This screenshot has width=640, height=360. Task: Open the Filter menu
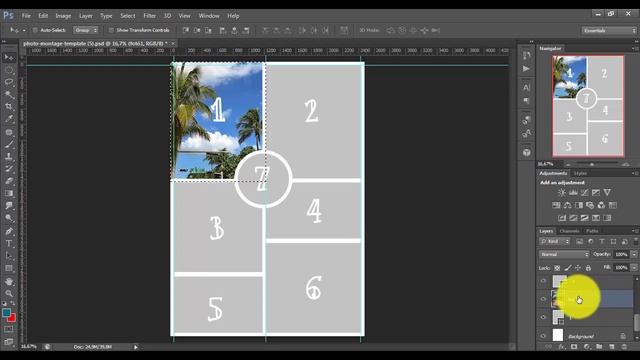tap(149, 16)
